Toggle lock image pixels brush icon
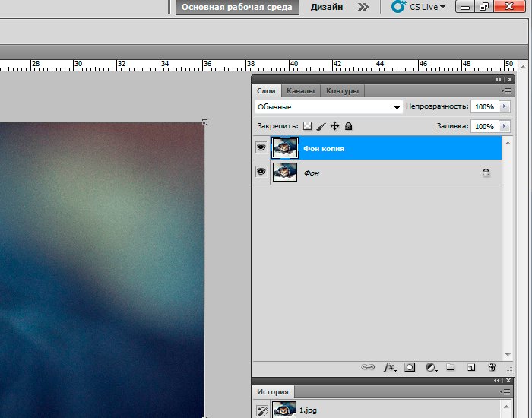Screen dimensions: 532x418 tap(321, 126)
